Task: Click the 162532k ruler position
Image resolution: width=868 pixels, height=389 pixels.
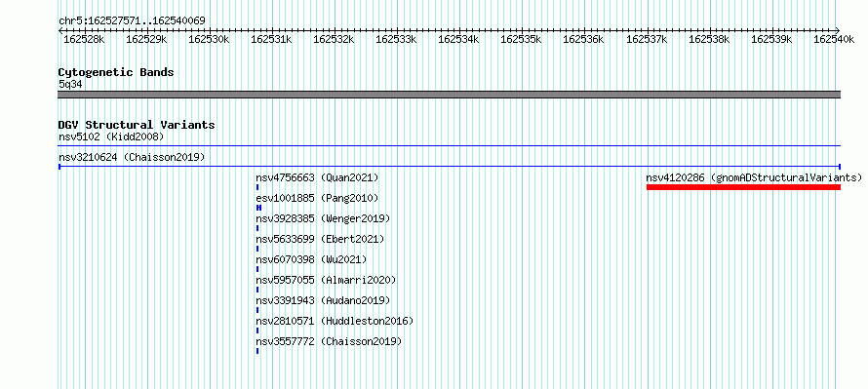Action: pyautogui.click(x=335, y=39)
